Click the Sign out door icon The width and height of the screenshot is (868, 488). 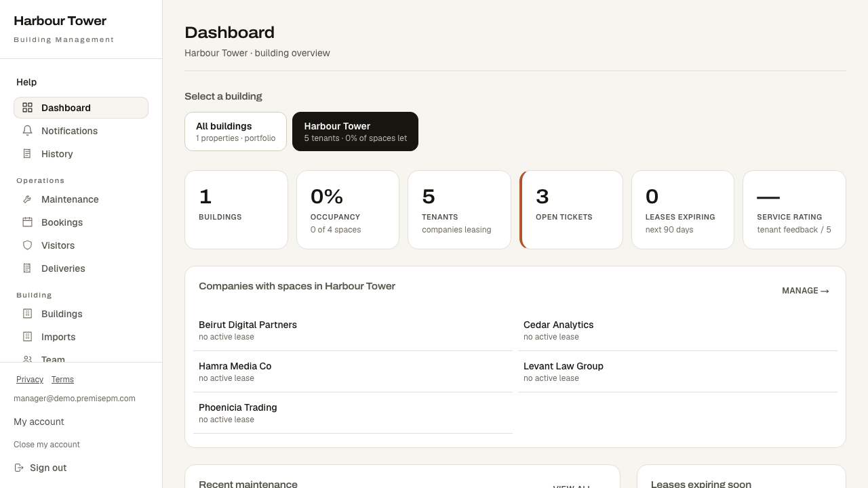coord(19,468)
